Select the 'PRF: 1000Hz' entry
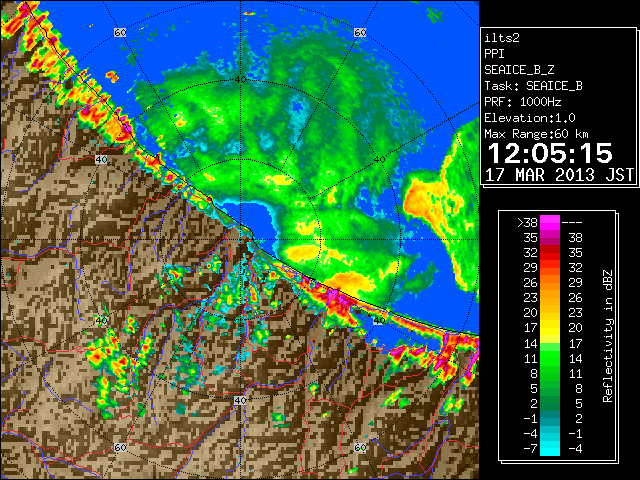 [523, 102]
